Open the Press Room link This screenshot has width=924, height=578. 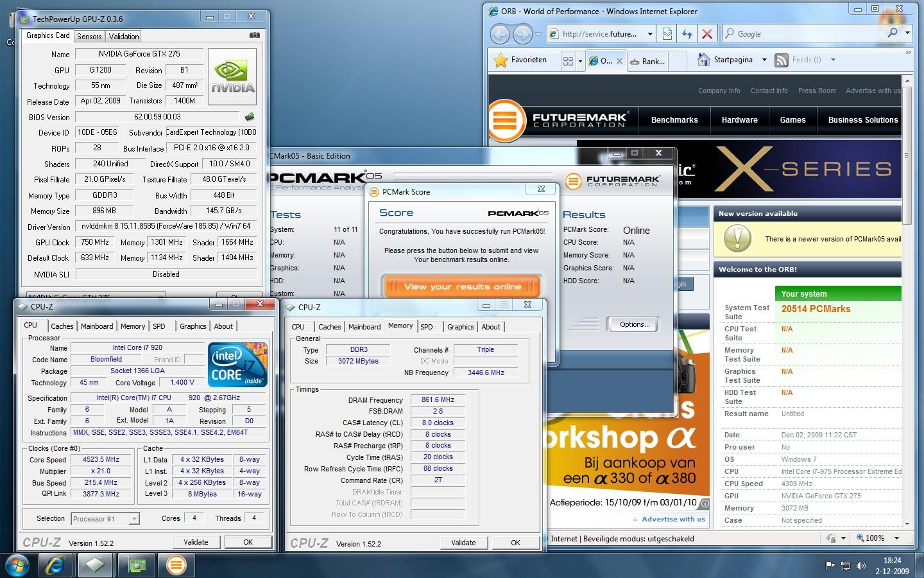tap(816, 91)
